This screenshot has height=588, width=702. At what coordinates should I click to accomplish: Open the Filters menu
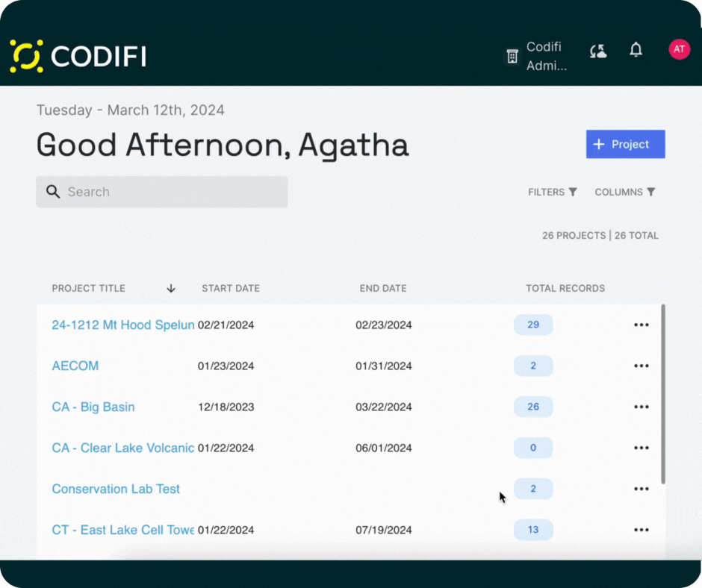[552, 192]
